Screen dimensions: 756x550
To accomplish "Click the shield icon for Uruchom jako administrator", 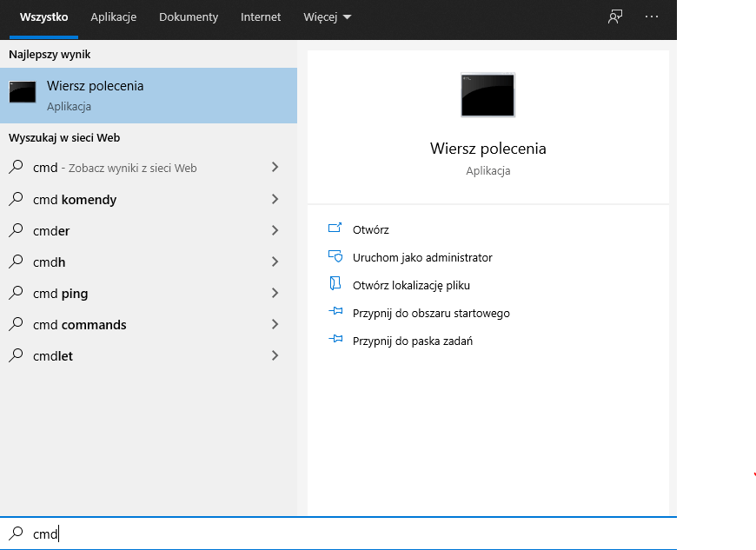I will [335, 256].
